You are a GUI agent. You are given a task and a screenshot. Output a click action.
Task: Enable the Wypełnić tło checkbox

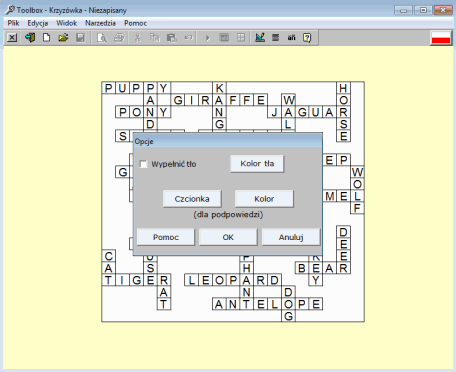pos(143,164)
